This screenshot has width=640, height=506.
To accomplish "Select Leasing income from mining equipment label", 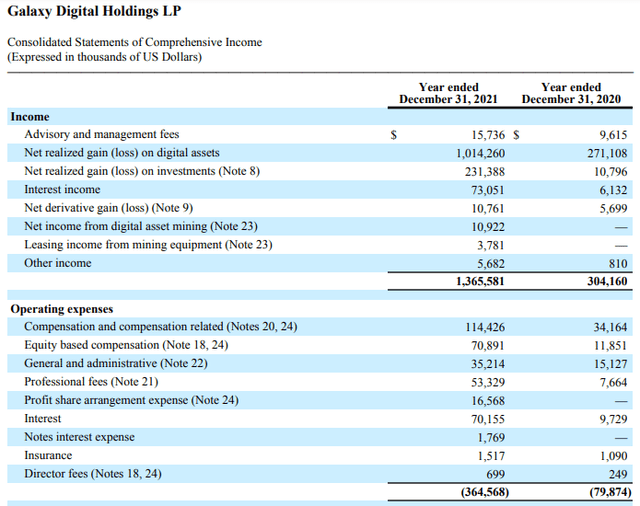I will [x=148, y=245].
